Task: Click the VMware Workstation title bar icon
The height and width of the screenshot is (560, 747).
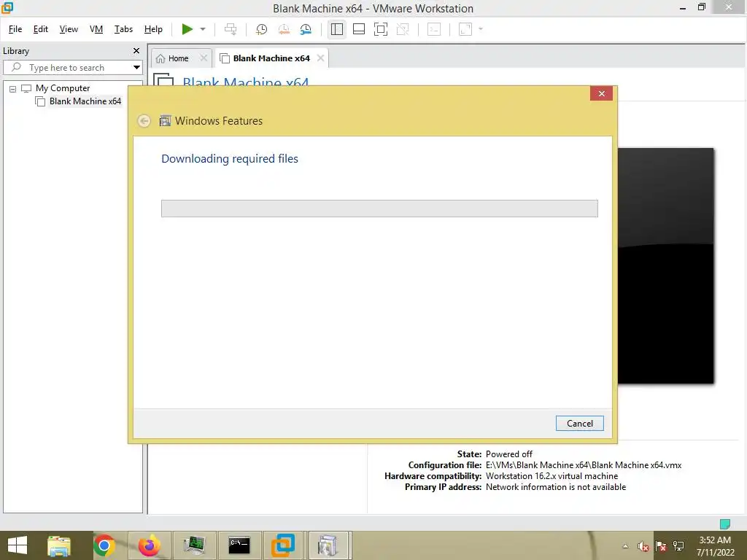Action: pyautogui.click(x=7, y=7)
